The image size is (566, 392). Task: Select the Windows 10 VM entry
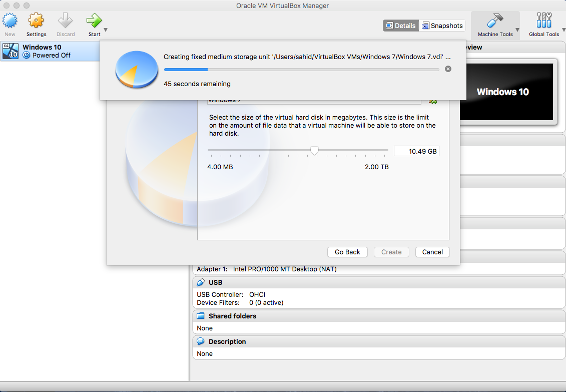tap(50, 51)
